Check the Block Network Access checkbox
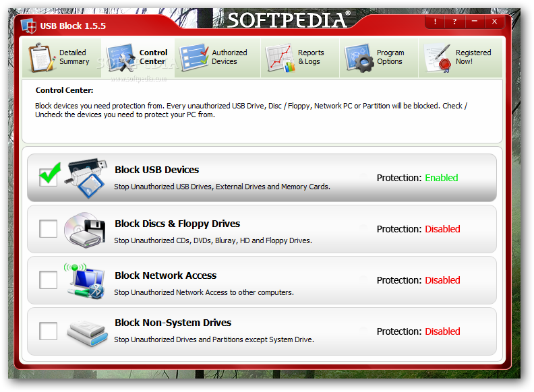This screenshot has width=534, height=392. click(48, 280)
